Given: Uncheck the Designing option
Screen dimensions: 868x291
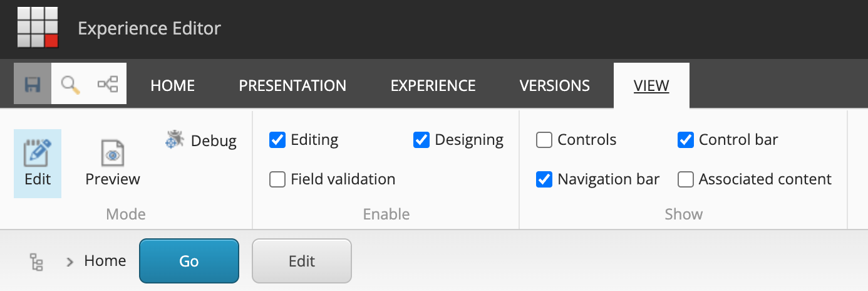Looking at the screenshot, I should pyautogui.click(x=421, y=140).
